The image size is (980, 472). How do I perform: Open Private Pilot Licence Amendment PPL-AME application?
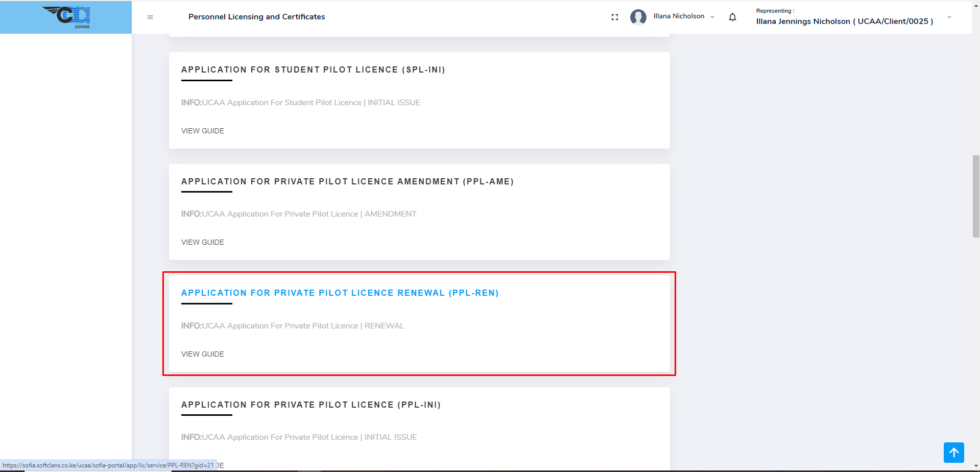[x=347, y=182]
